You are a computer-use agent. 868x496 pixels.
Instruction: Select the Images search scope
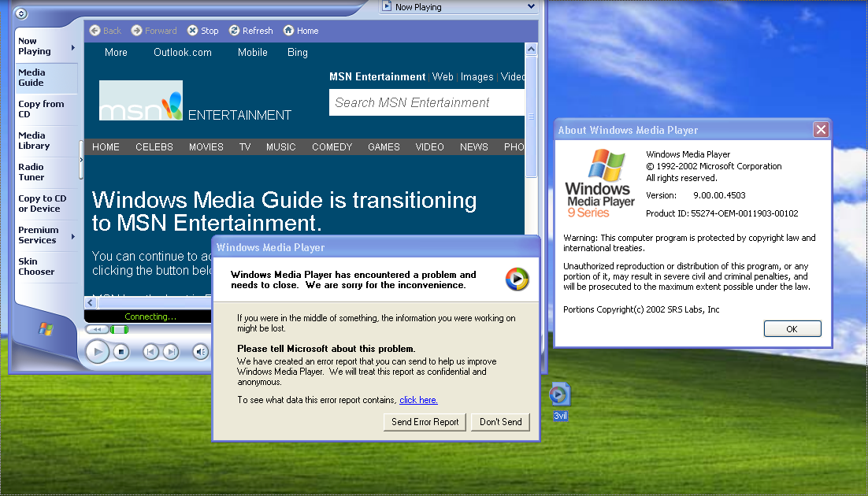(x=477, y=77)
